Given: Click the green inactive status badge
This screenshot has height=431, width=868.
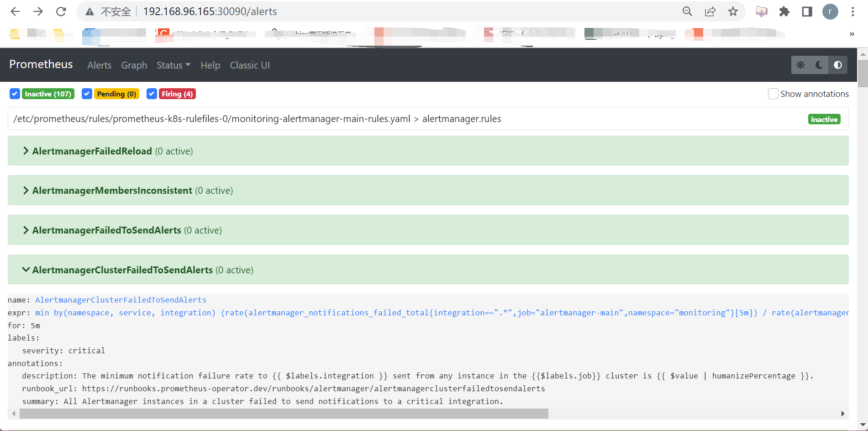Looking at the screenshot, I should (824, 119).
